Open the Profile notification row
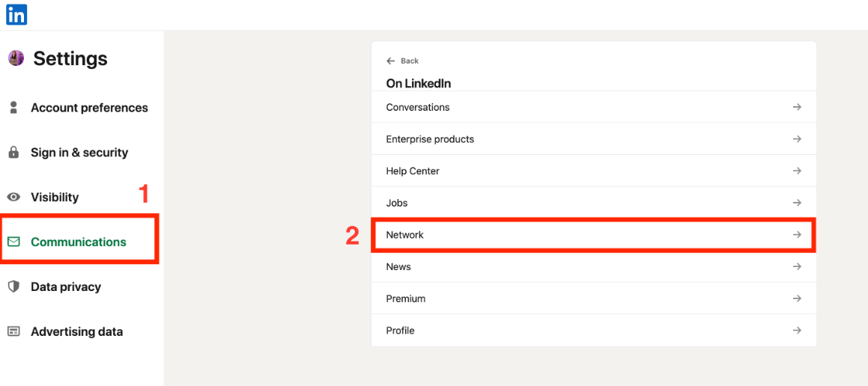This screenshot has height=386, width=868. (593, 331)
